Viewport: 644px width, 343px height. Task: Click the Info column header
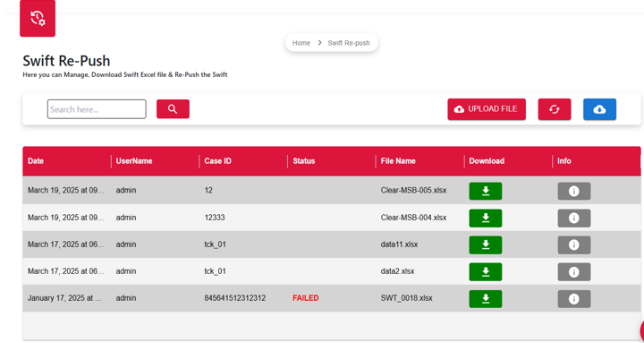pos(563,161)
